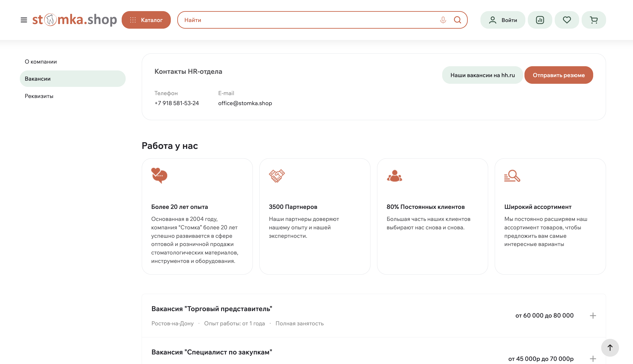633x364 pixels.
Task: Click Отправить резюме button
Action: (x=559, y=75)
